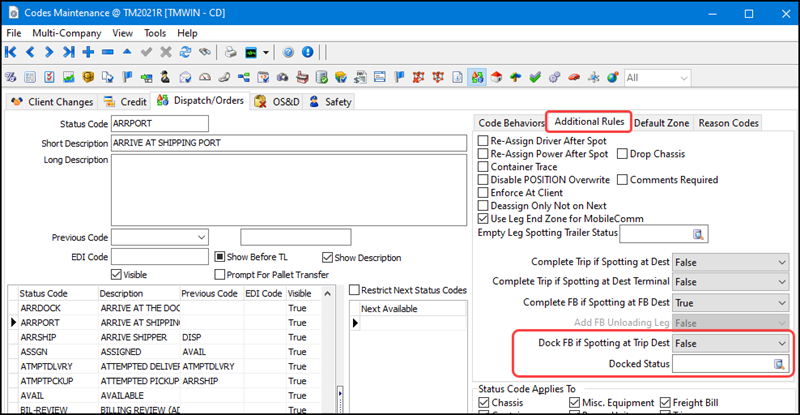800x415 pixels.
Task: Open help via the question mark icon
Action: point(289,52)
